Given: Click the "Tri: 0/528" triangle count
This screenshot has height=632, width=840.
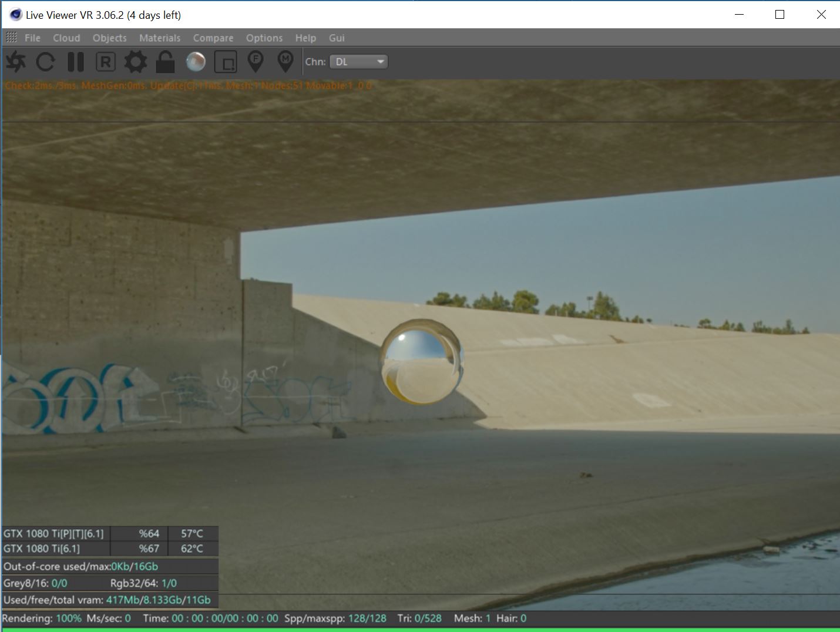Looking at the screenshot, I should (419, 618).
